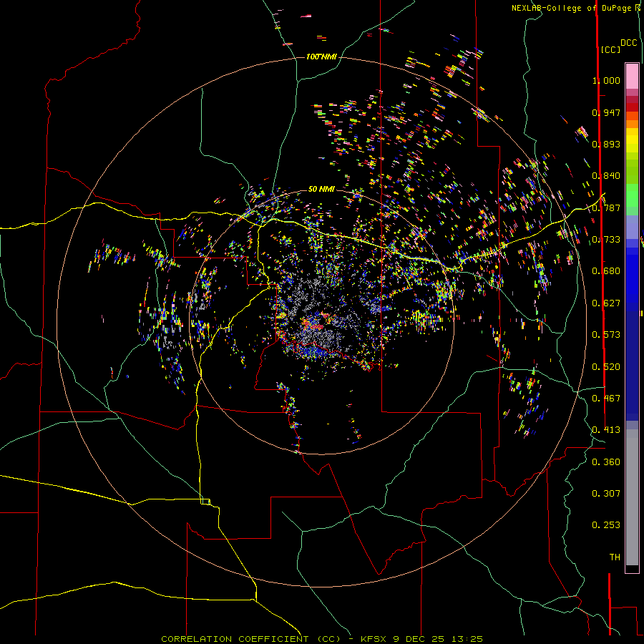Screen dimensions: 644x644
Task: Click the KFSX radar site identifier
Action: tap(374, 639)
